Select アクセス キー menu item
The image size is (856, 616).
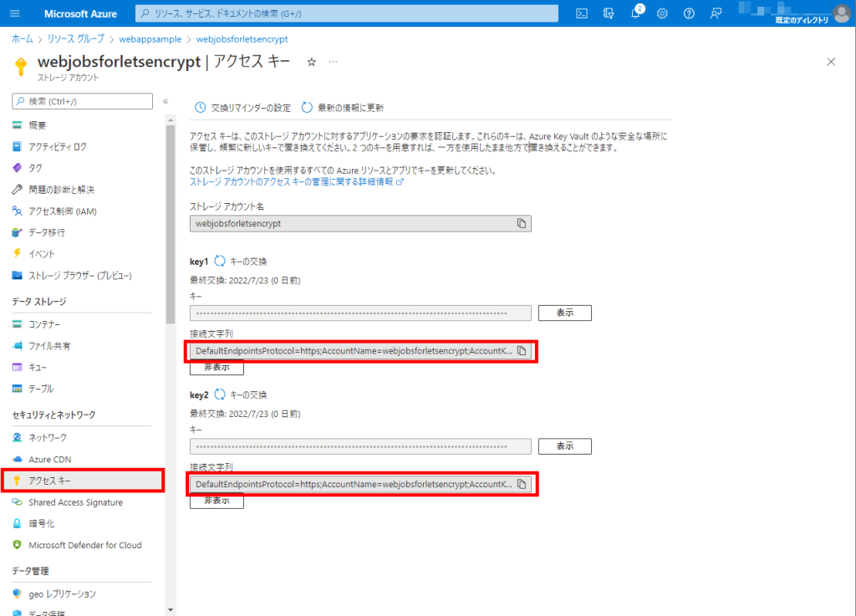pyautogui.click(x=82, y=481)
